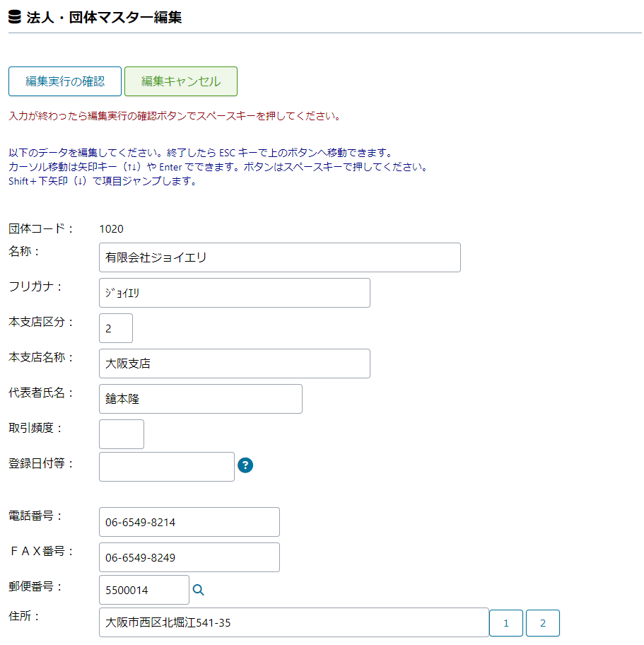
Task: Click address button 1
Action: pyautogui.click(x=506, y=623)
